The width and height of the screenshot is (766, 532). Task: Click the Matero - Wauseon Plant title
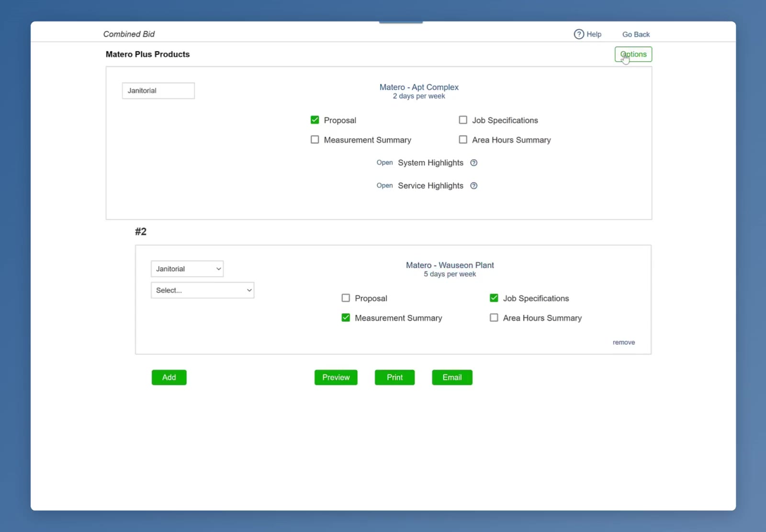point(450,265)
